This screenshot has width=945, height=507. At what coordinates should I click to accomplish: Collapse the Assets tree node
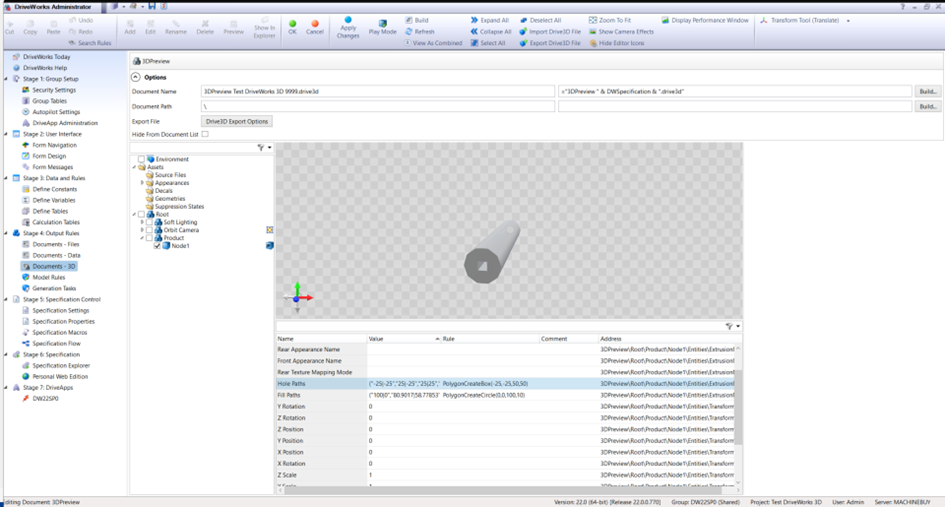pos(134,167)
